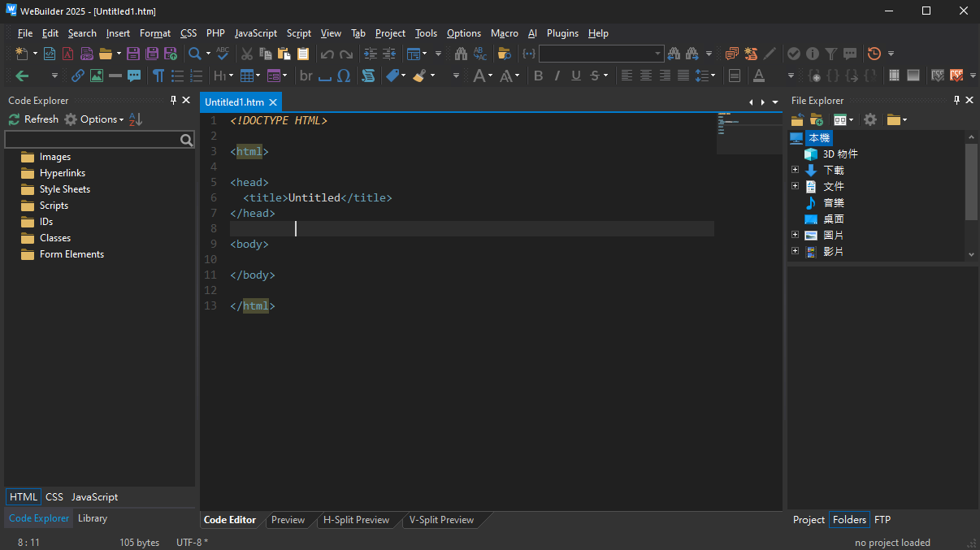This screenshot has width=980, height=550.
Task: Click the insert image icon
Action: pyautogui.click(x=97, y=76)
